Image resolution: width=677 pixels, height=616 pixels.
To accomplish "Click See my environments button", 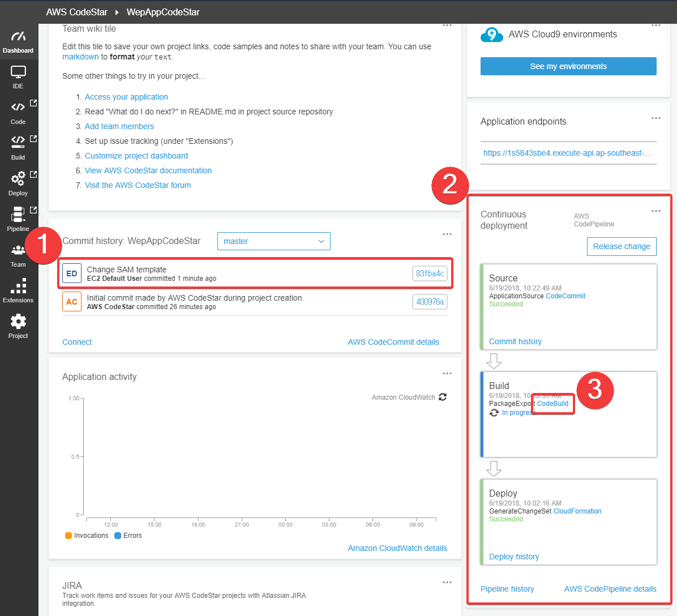I will click(568, 66).
